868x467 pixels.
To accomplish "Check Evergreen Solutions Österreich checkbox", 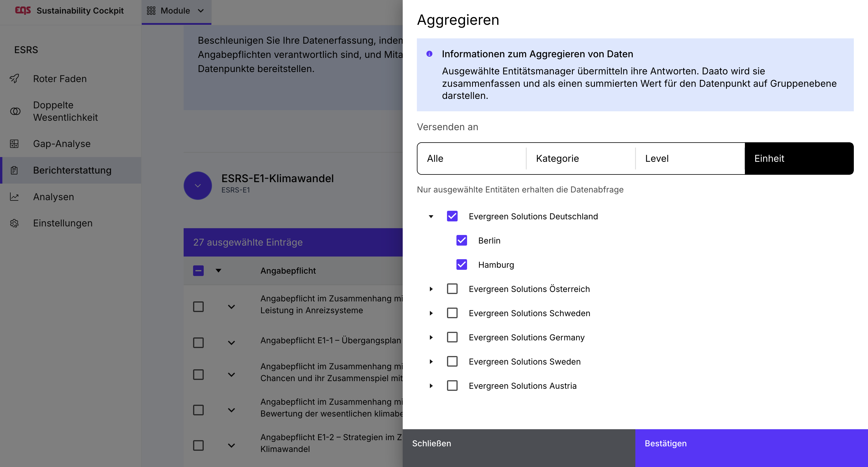I will (452, 289).
